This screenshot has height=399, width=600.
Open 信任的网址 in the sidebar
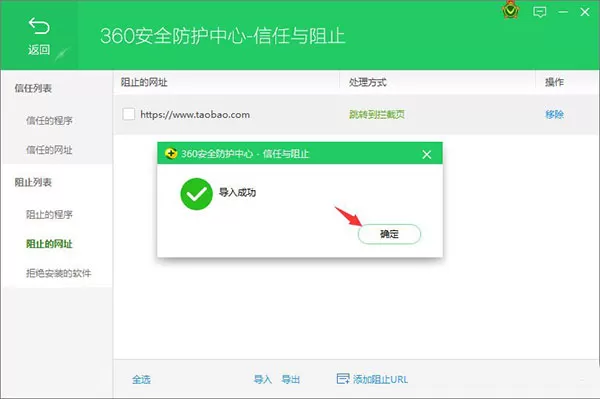pos(49,150)
